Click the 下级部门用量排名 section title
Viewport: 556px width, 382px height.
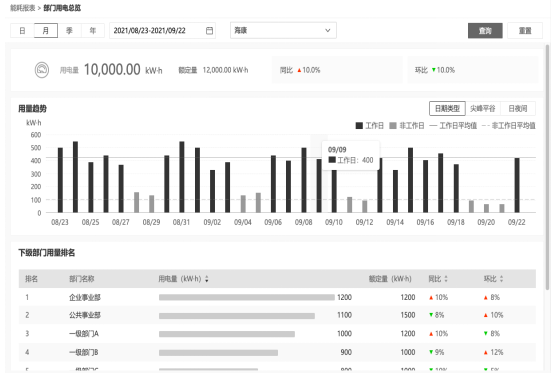tap(47, 253)
